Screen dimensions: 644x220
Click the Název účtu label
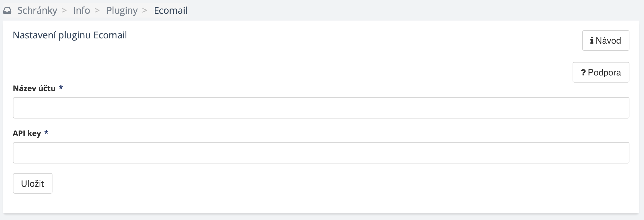pos(34,88)
